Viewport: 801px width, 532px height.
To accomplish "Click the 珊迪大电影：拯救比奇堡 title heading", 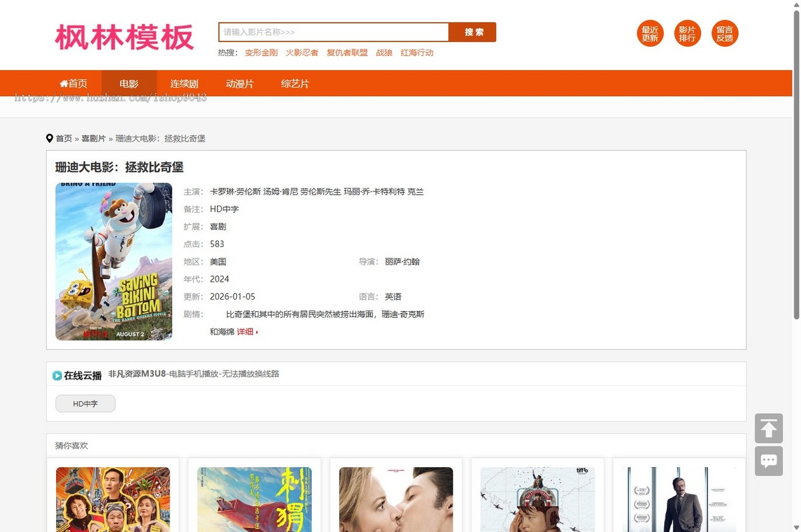I will coord(119,167).
